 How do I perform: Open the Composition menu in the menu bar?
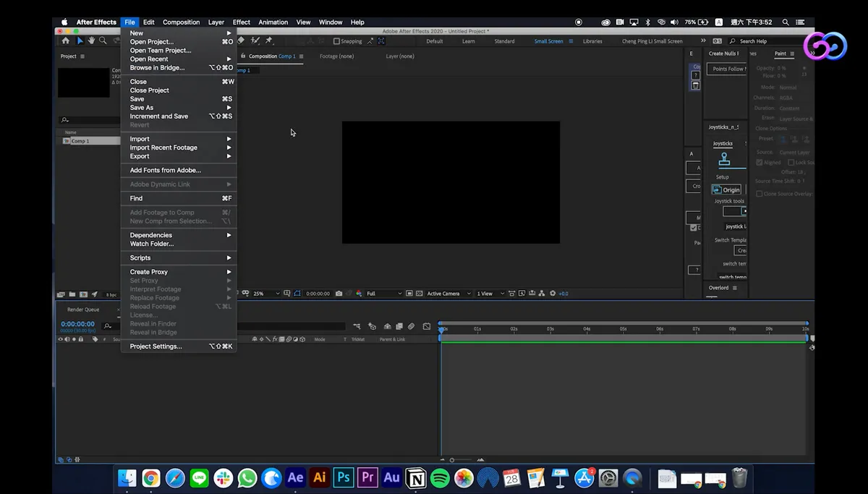[x=181, y=22]
